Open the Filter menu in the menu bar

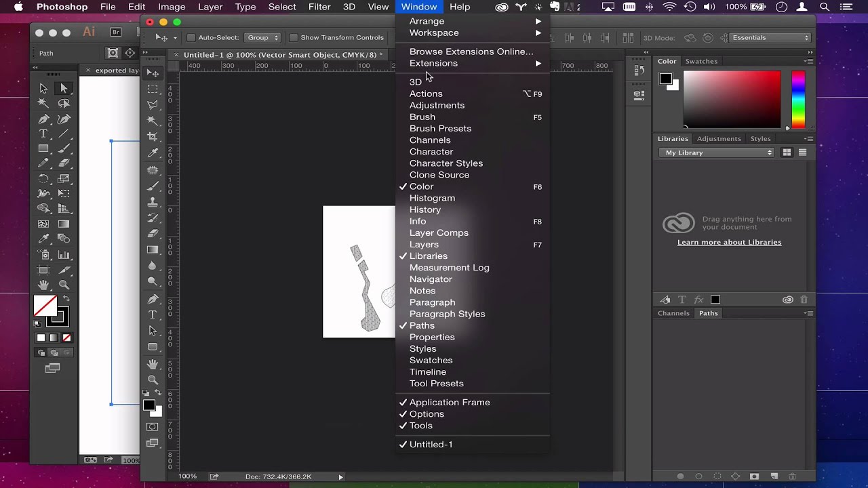(319, 7)
